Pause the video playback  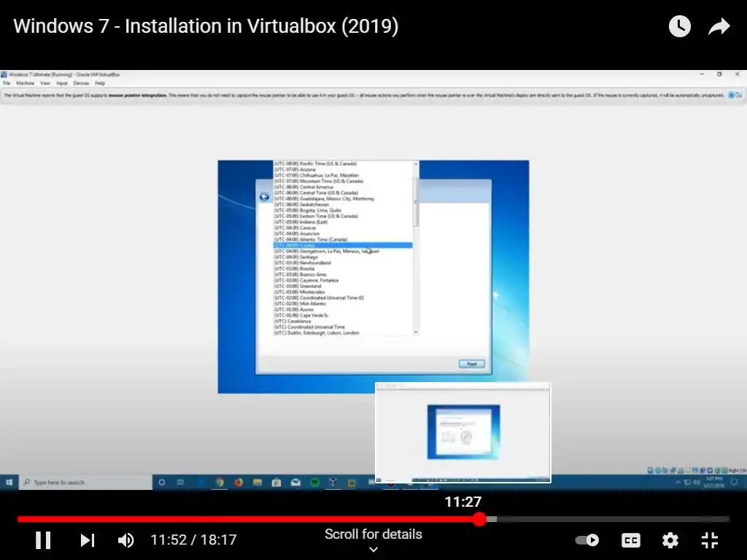43,540
